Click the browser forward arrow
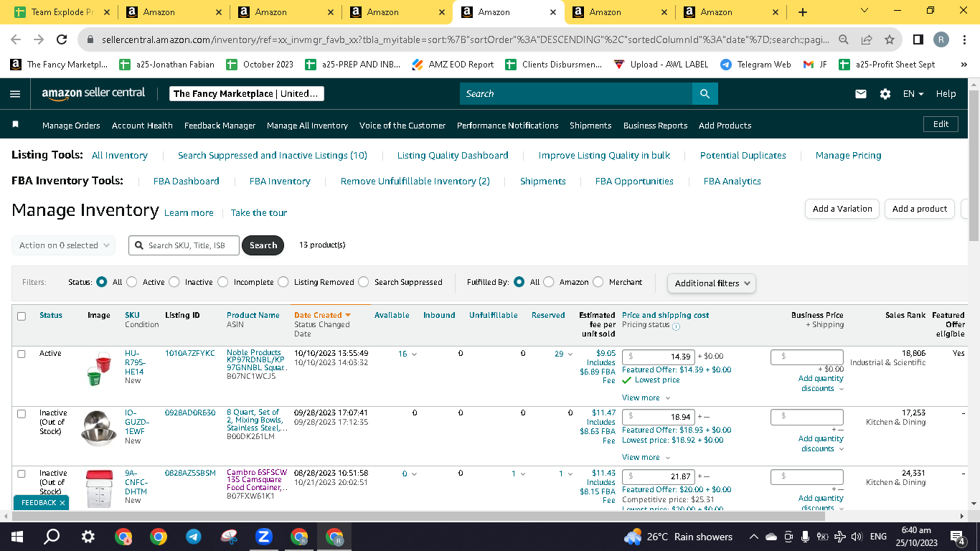This screenshot has width=980, height=551. (39, 39)
